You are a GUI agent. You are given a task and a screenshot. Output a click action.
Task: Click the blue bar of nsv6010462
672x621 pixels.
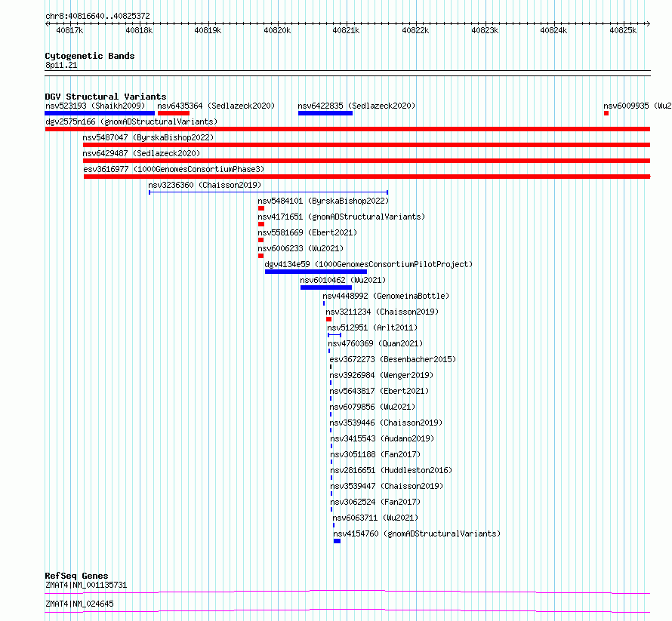(x=326, y=287)
